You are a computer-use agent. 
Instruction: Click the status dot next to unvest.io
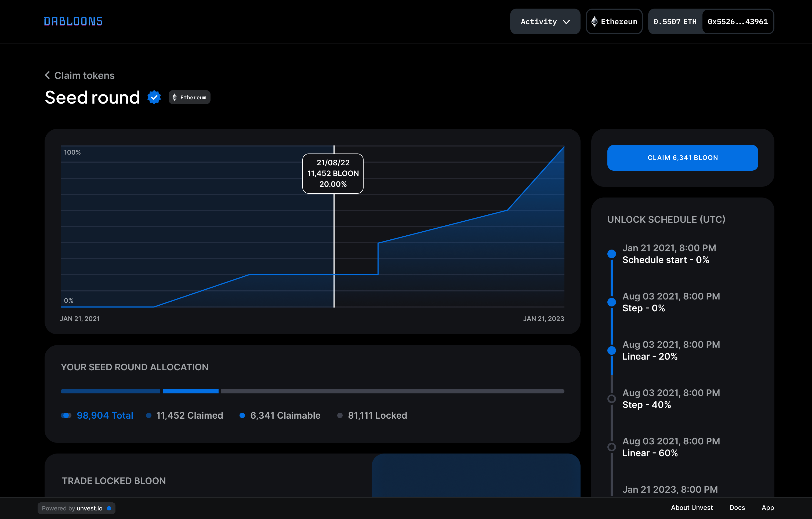(109, 508)
